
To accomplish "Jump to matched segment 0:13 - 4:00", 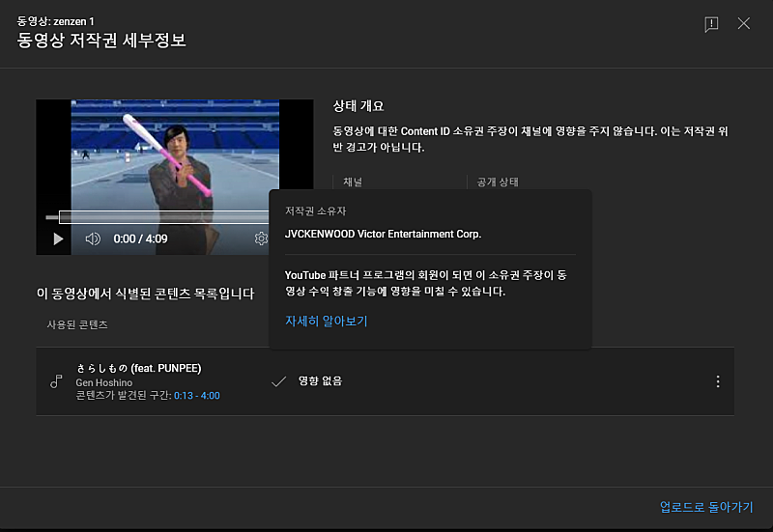I will [197, 396].
